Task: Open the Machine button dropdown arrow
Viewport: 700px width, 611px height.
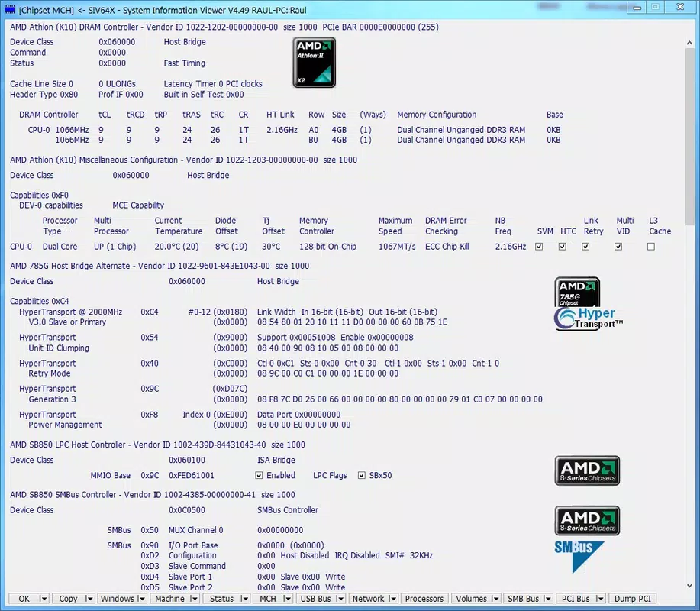Action: (194, 599)
